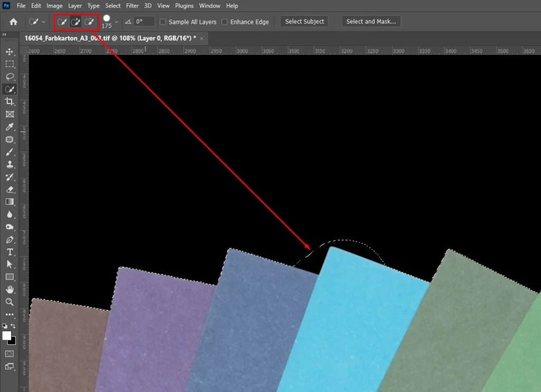Select the Move tool
541x392 pixels.
[x=10, y=52]
